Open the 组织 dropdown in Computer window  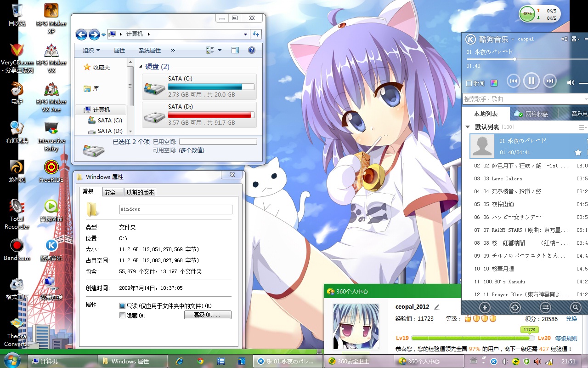point(91,51)
